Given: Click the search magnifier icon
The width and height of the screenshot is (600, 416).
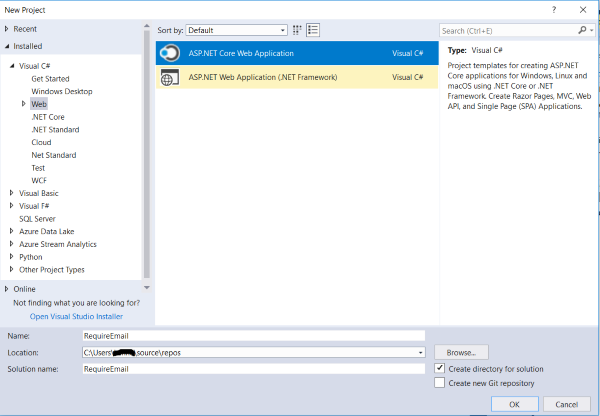Looking at the screenshot, I should (x=582, y=30).
